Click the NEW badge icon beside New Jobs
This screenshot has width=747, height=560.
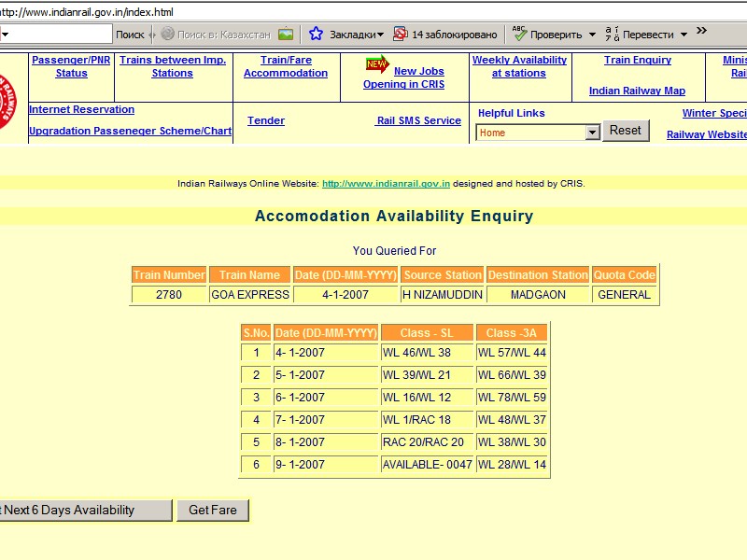click(376, 65)
